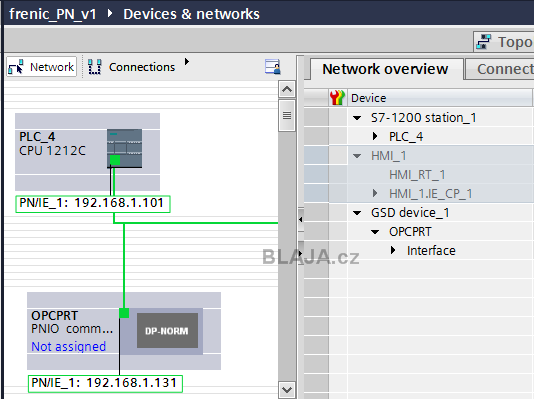
Task: Click the Not assigned link on OPCPRT
Action: click(x=68, y=347)
